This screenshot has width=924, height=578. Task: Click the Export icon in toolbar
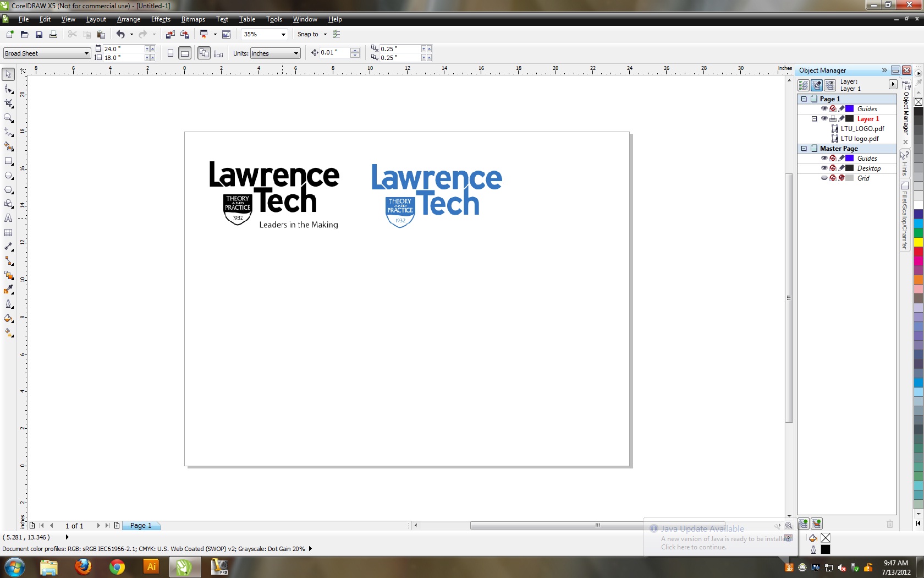coord(185,34)
